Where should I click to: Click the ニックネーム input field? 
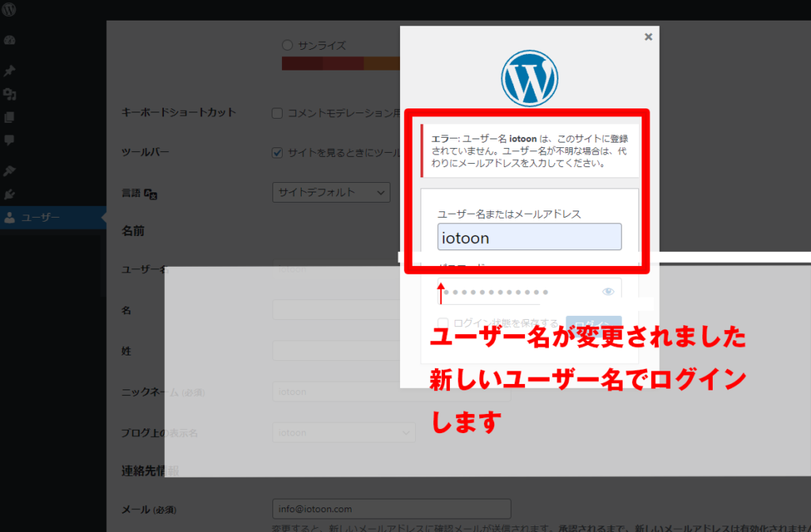click(x=391, y=391)
